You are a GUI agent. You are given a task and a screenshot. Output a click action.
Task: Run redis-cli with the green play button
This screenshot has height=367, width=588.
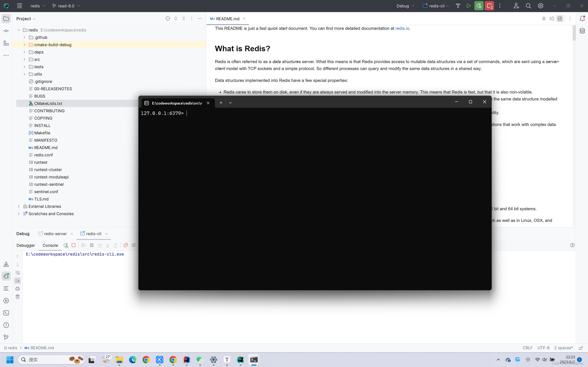click(x=468, y=6)
